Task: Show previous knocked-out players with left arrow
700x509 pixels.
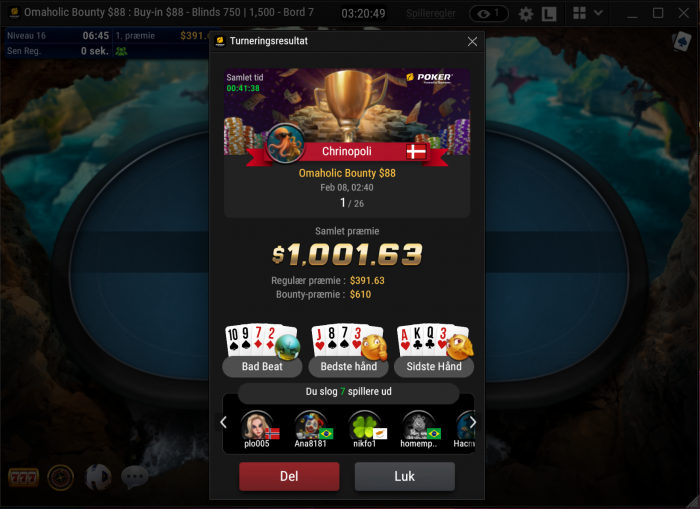Action: pyautogui.click(x=223, y=422)
